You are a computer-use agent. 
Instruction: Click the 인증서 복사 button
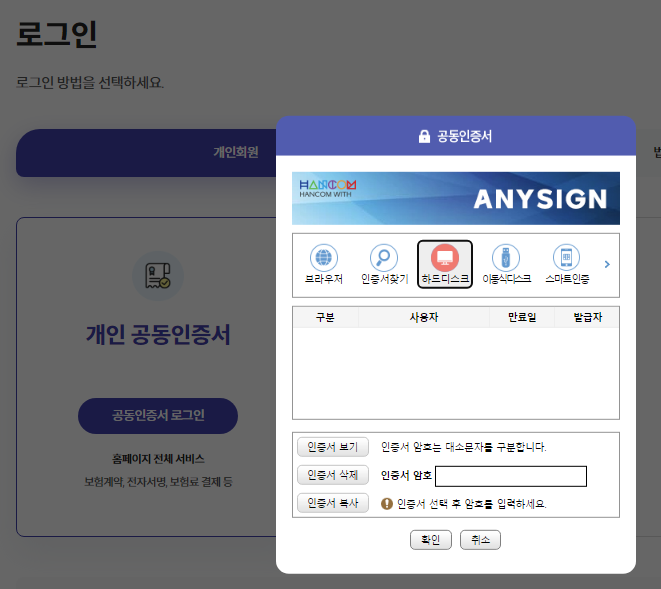(x=333, y=503)
